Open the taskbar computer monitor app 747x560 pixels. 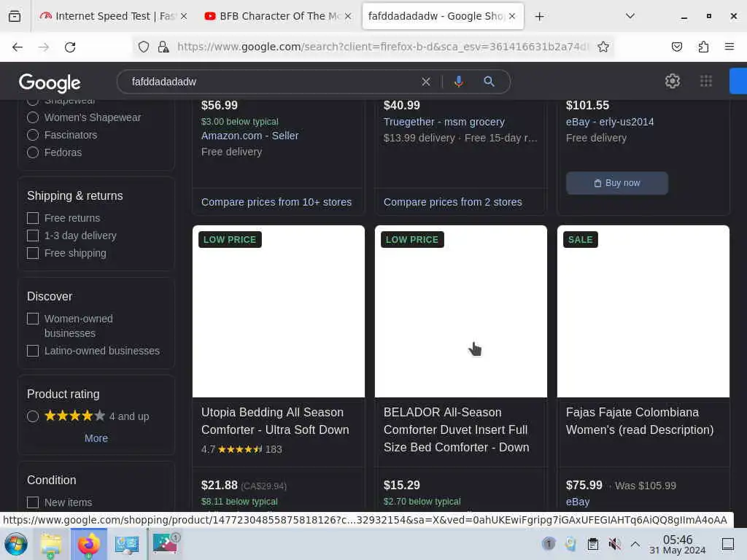tap(127, 544)
